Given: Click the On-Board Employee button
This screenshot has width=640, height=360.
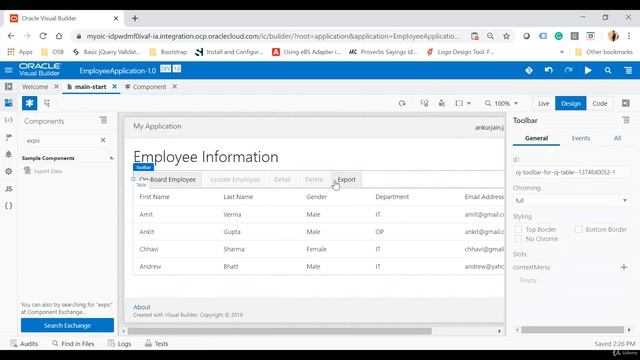Looking at the screenshot, I should click(x=167, y=180).
